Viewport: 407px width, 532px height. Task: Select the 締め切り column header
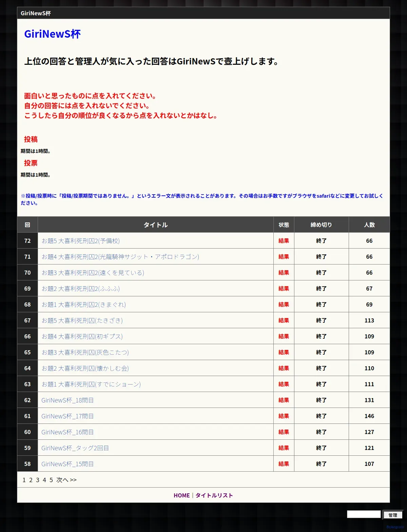[x=322, y=225]
